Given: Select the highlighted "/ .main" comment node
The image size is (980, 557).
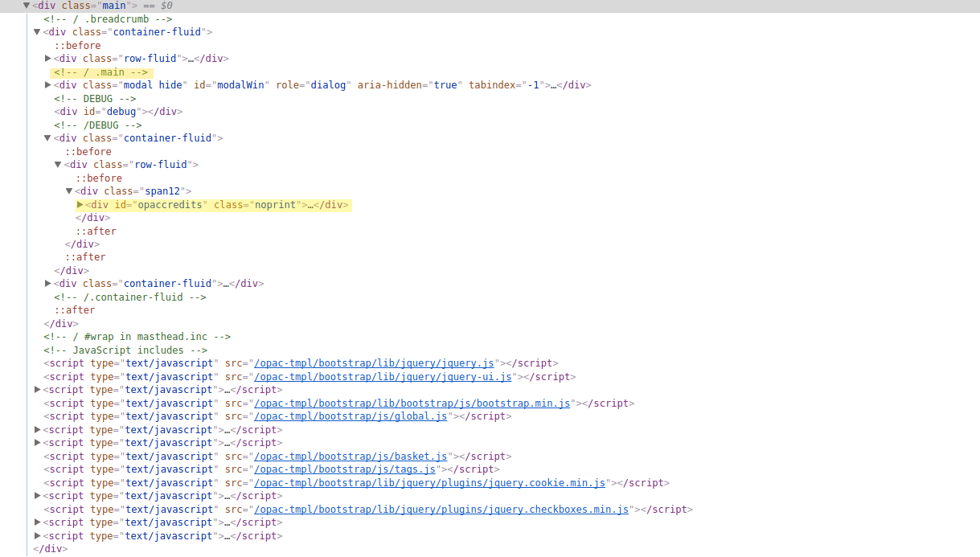Looking at the screenshot, I should point(100,72).
